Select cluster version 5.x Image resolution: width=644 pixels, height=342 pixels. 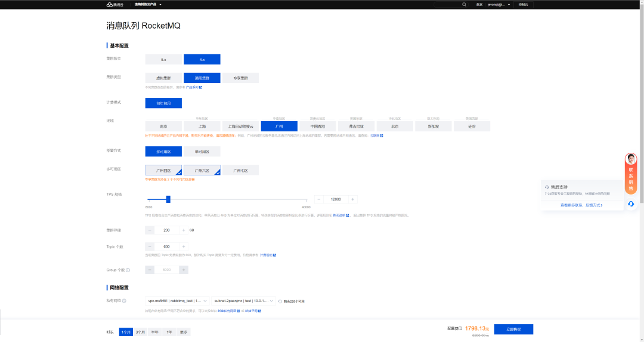coord(163,59)
